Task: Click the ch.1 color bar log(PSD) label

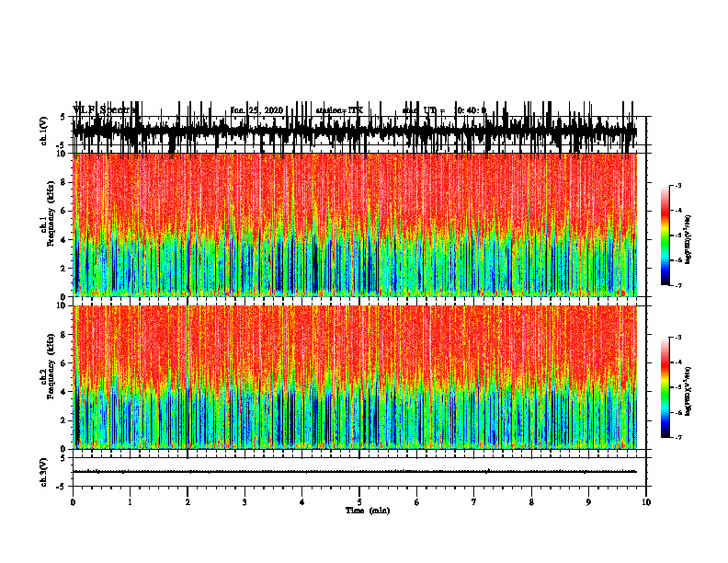Action: [688, 240]
